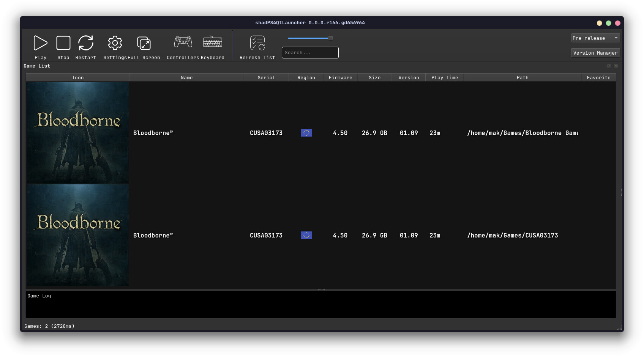
Task: Click the Refresh List icon
Action: pyautogui.click(x=257, y=43)
